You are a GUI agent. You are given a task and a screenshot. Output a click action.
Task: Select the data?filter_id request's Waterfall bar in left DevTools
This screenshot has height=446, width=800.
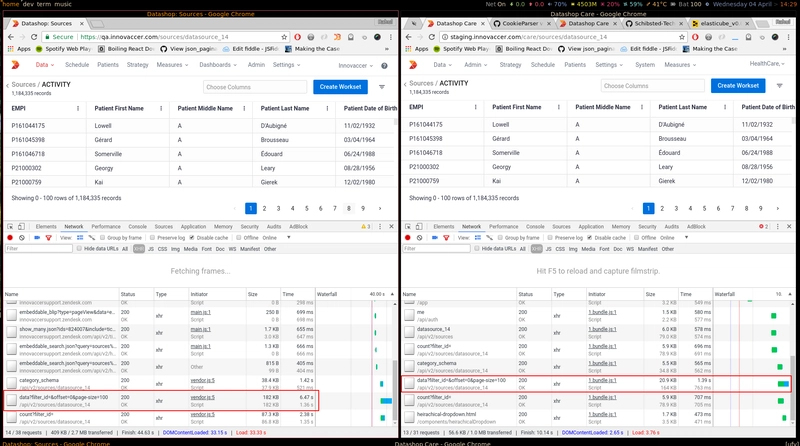point(386,401)
